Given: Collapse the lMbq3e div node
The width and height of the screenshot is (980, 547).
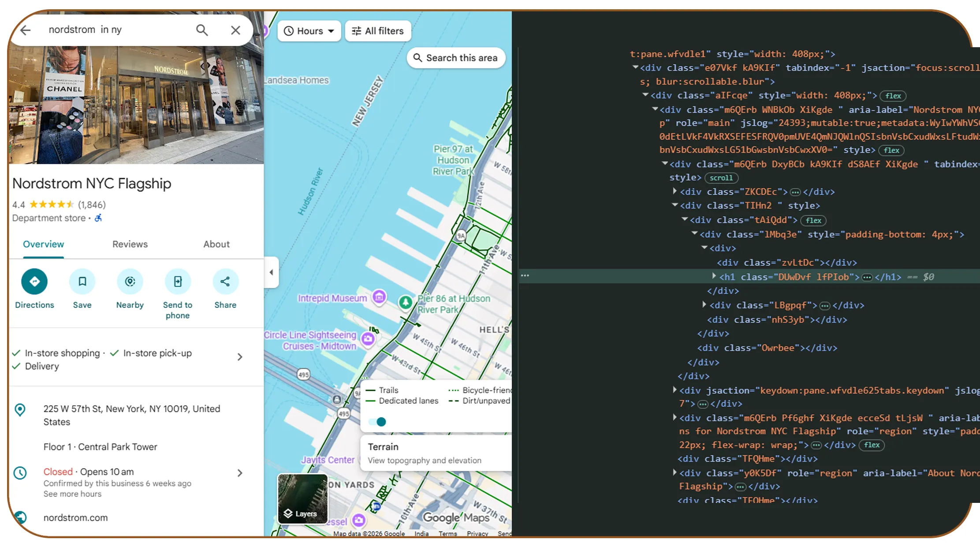Looking at the screenshot, I should (x=694, y=233).
